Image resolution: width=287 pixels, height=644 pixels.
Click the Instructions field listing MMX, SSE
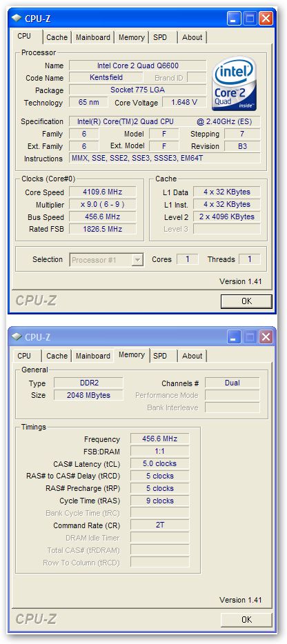click(x=165, y=159)
